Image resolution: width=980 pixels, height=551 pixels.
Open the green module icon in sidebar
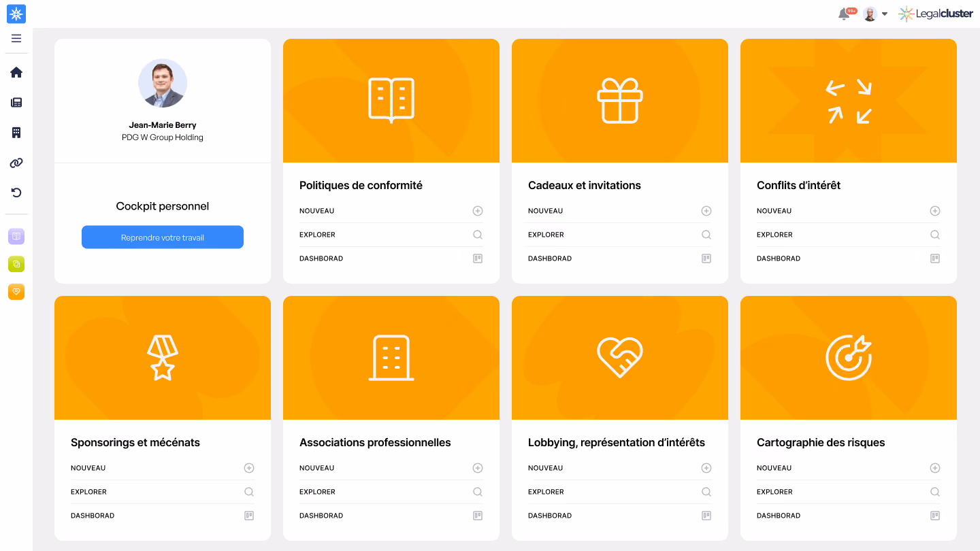[16, 264]
